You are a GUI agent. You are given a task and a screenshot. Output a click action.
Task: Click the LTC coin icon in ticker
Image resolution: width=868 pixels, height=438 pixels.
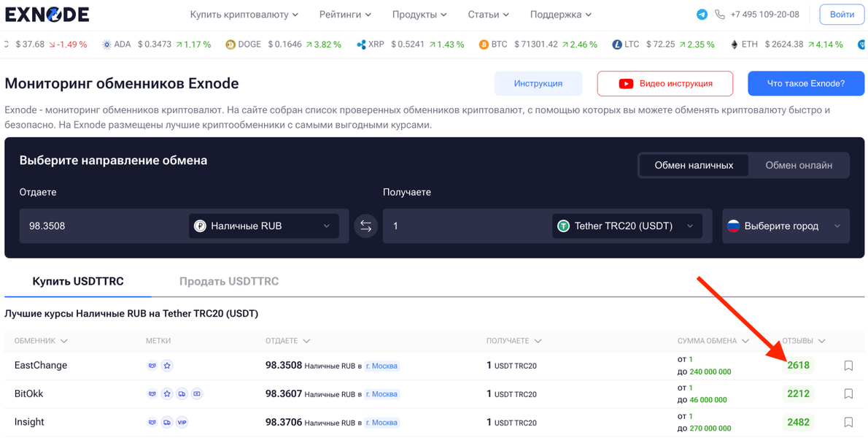click(617, 45)
